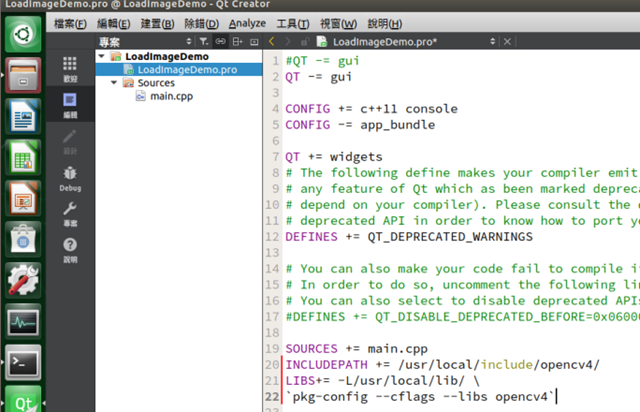Viewport: 640px width, 412px height.
Task: Select LoadImageDemo root project label
Action: click(167, 56)
